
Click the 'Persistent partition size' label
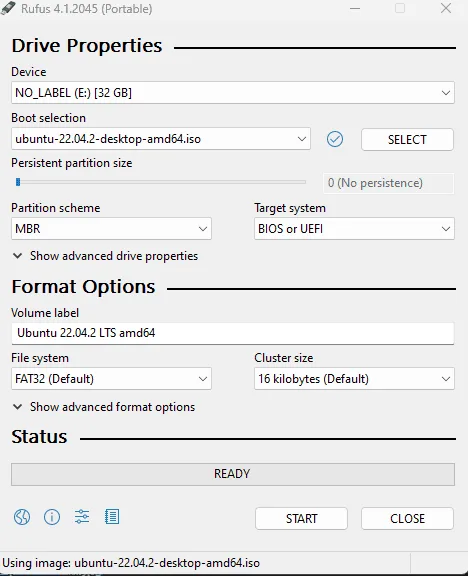coord(72,163)
